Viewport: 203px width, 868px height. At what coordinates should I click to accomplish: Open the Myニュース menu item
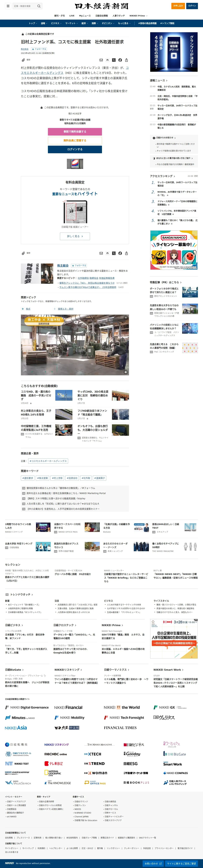(85, 15)
